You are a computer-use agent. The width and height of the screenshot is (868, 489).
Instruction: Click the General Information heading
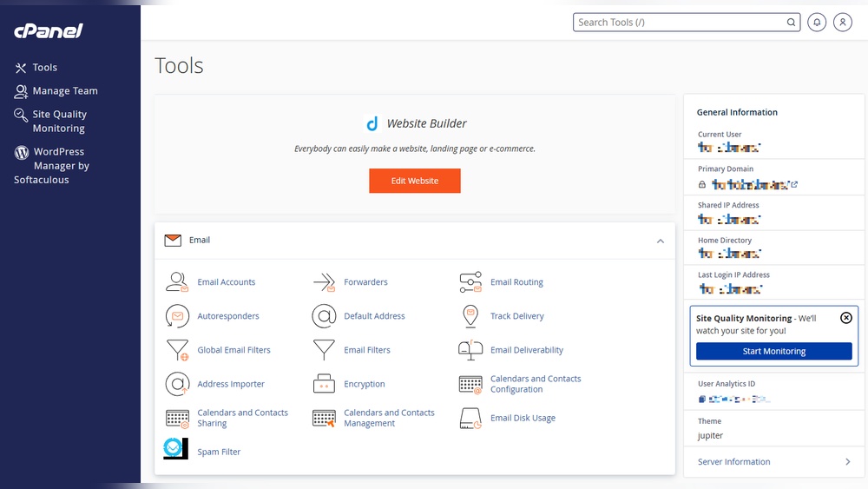(737, 112)
